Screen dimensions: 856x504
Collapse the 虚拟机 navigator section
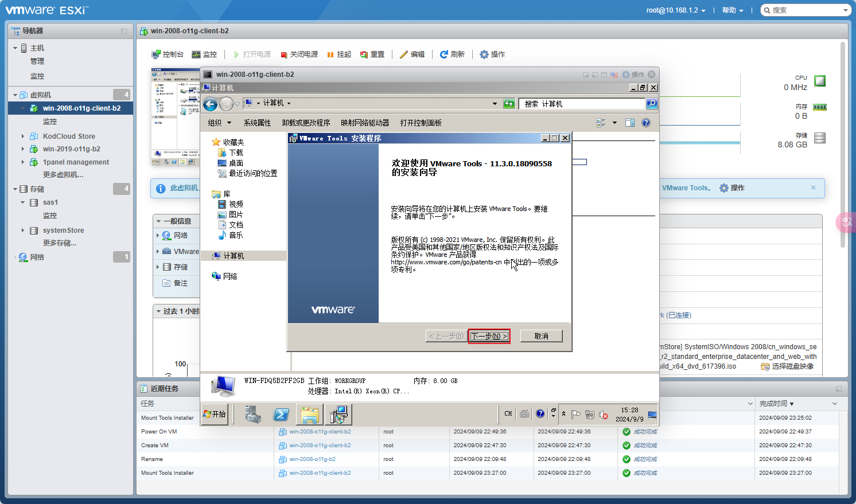coord(15,95)
